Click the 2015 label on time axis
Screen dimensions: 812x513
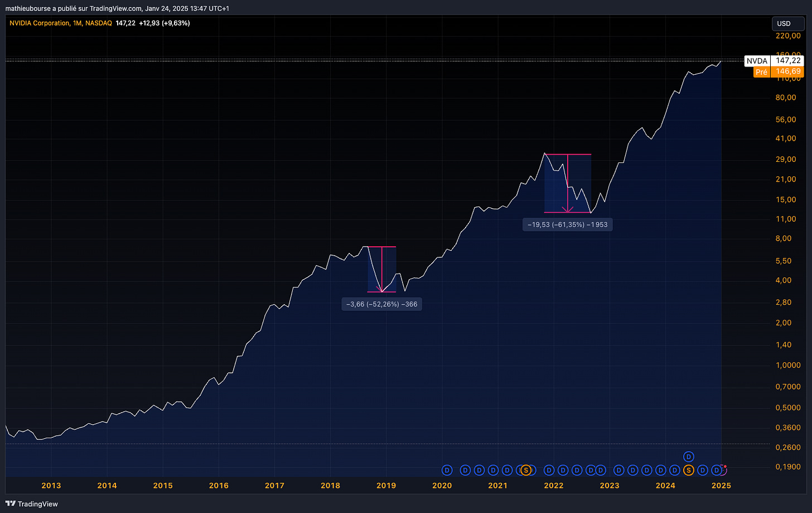(x=163, y=485)
